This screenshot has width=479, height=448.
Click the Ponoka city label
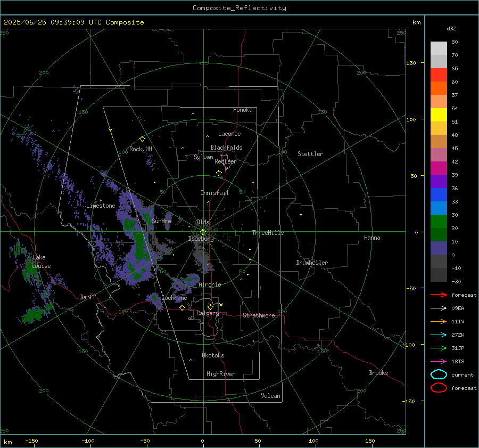pos(243,110)
